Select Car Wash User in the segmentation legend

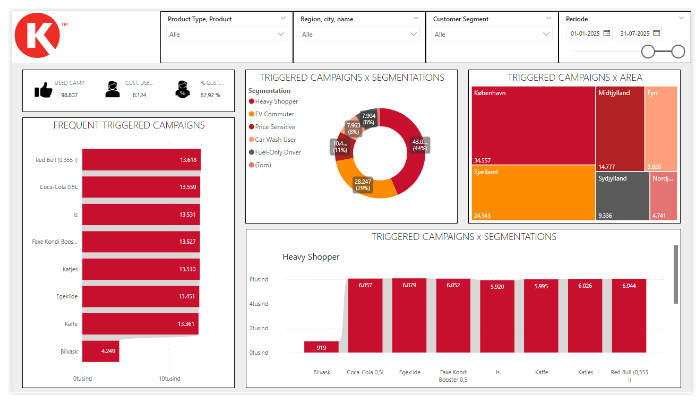[272, 140]
